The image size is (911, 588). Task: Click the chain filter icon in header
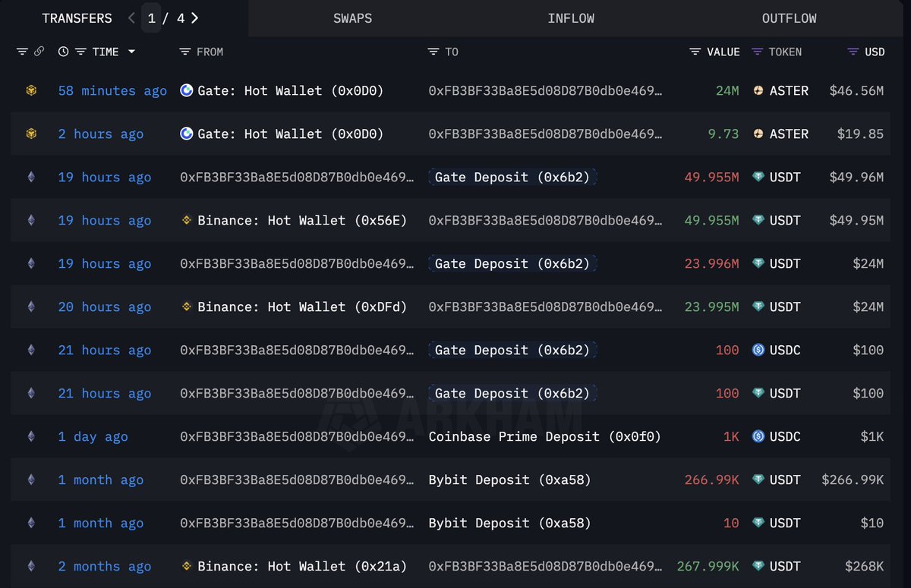pyautogui.click(x=22, y=52)
